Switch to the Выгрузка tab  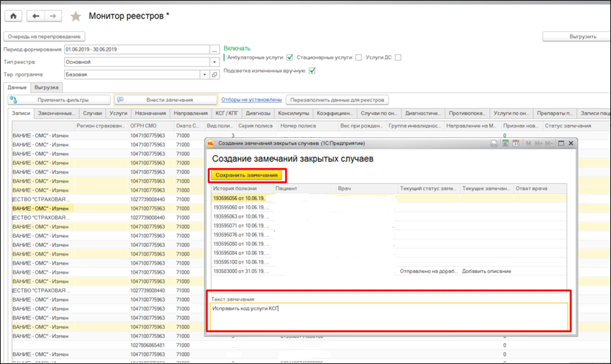(47, 87)
